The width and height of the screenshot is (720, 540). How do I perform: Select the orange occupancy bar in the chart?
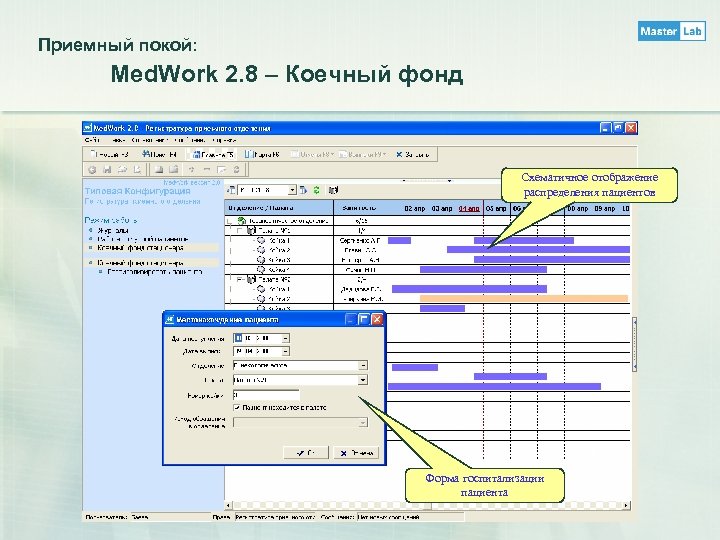coord(524,298)
